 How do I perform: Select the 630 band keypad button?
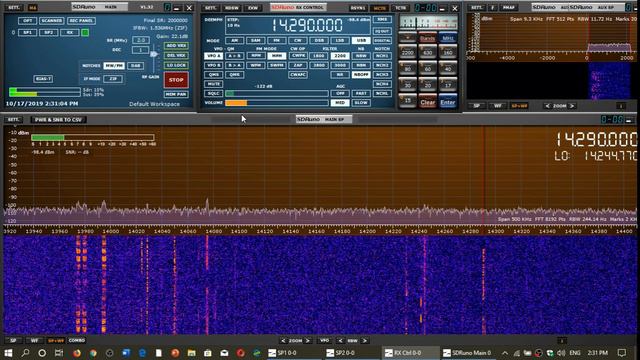(427, 52)
